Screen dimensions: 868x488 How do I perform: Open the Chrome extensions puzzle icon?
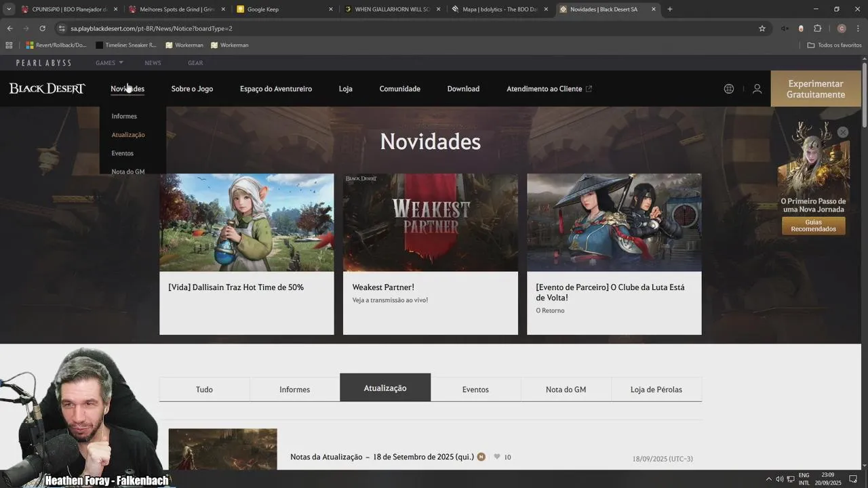tap(817, 28)
